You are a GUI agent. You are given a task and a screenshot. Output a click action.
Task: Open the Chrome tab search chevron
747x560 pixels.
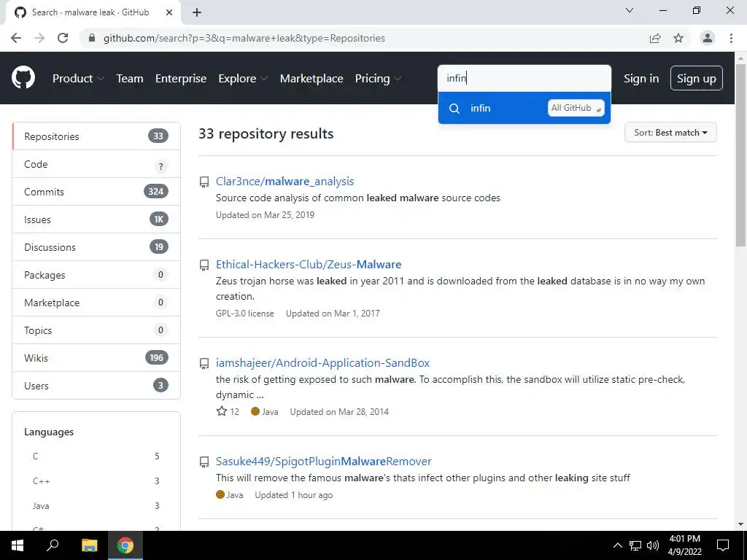pyautogui.click(x=630, y=10)
